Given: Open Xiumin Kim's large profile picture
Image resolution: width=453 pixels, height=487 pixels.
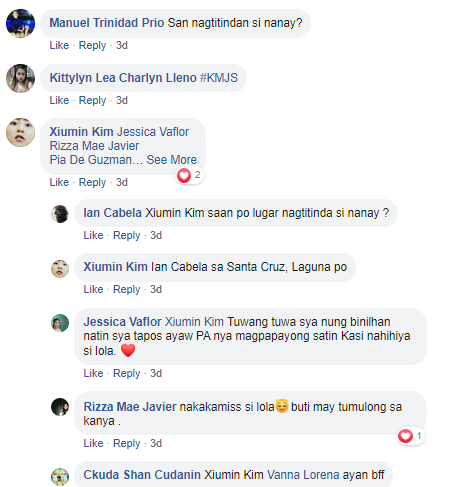Looking at the screenshot, I should [20, 132].
